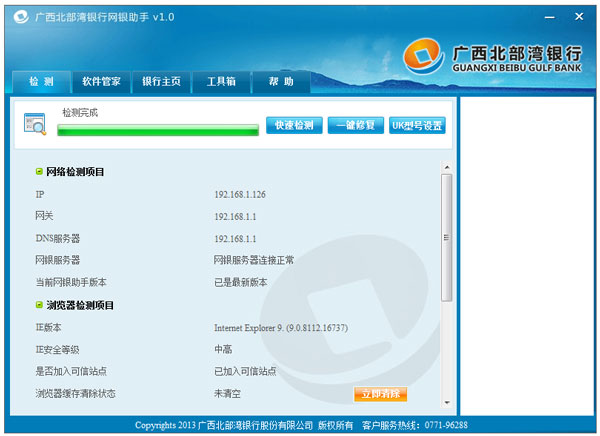Viewport: 600px width, 436px height.
Task: Click the green detection progress bar
Action: click(158, 130)
